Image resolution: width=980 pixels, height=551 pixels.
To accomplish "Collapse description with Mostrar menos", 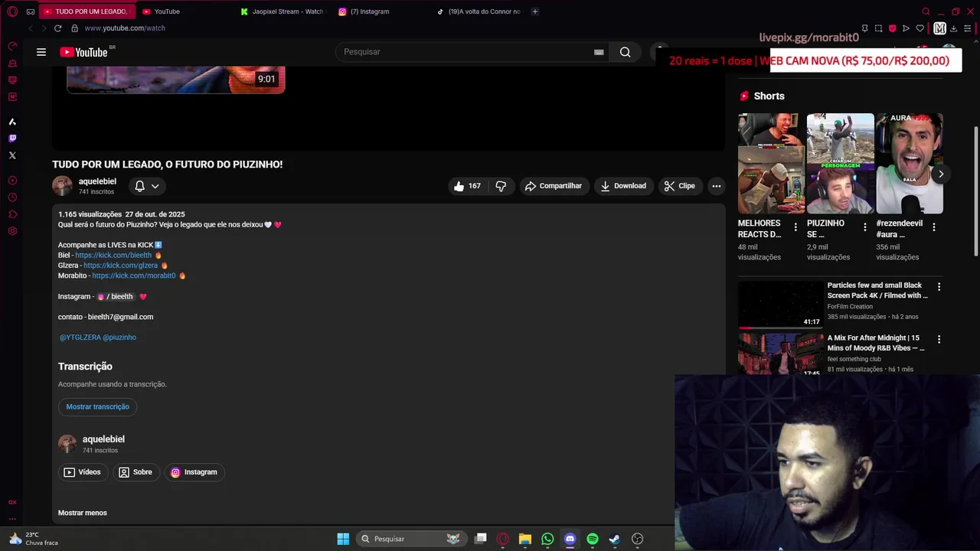I will click(x=83, y=513).
